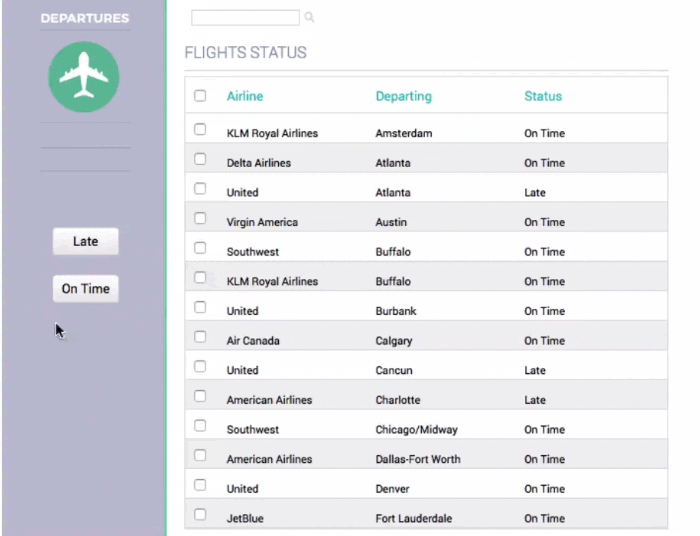Select the United Atlanta flight checkbox
Viewport: 700px width, 536px height.
click(x=200, y=189)
